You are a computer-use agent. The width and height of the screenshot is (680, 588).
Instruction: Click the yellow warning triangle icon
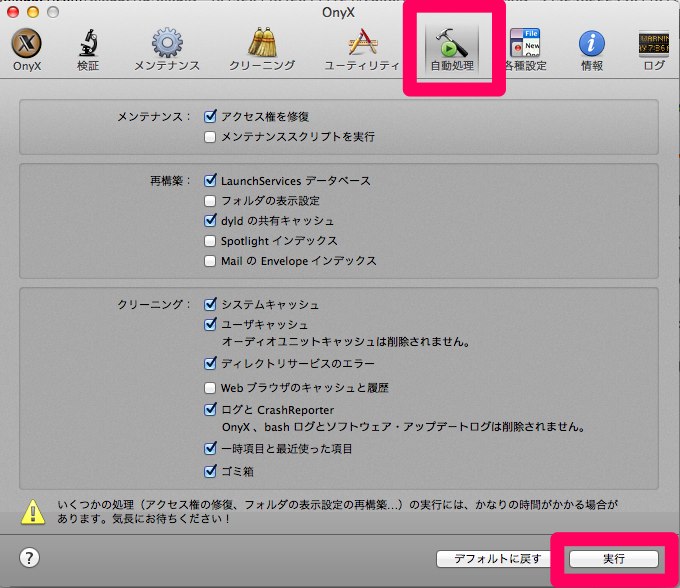(33, 512)
